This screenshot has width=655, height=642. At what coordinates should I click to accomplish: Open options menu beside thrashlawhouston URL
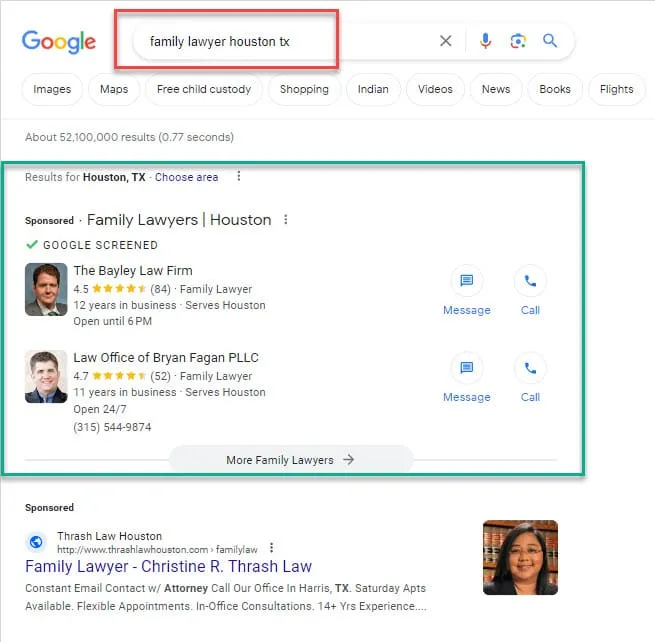click(x=272, y=548)
